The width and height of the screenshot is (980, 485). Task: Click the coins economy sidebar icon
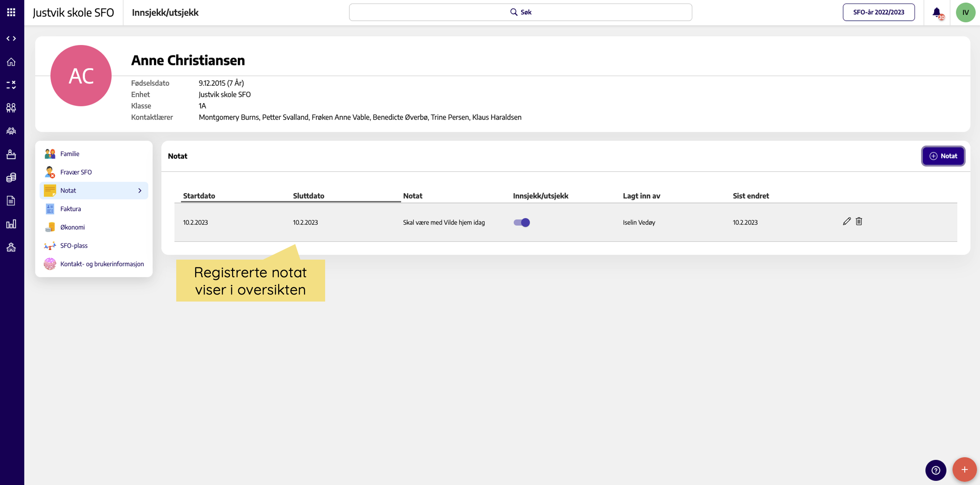11,177
